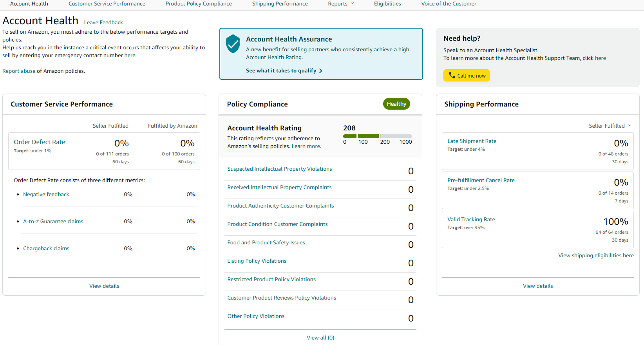Click chevron arrow next to See what it takes to qualify
Image resolution: width=644 pixels, height=345 pixels.
(320, 71)
